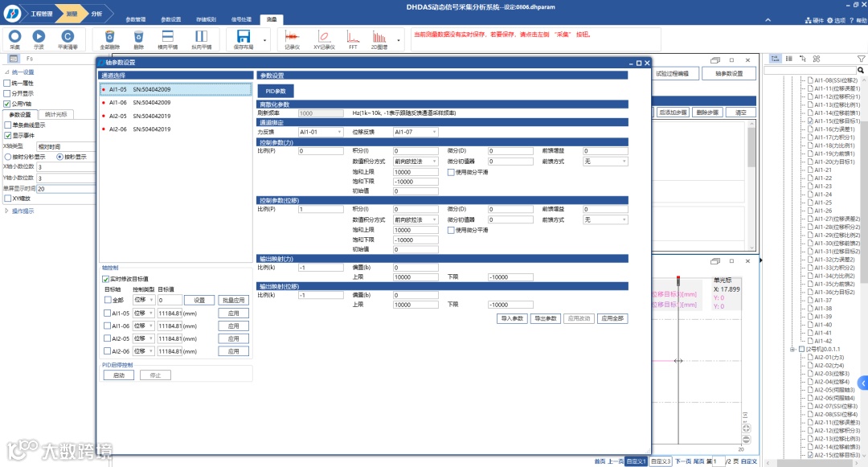Image resolution: width=868 pixels, height=467 pixels.
Task: Click the 应用全部 button
Action: coord(612,318)
